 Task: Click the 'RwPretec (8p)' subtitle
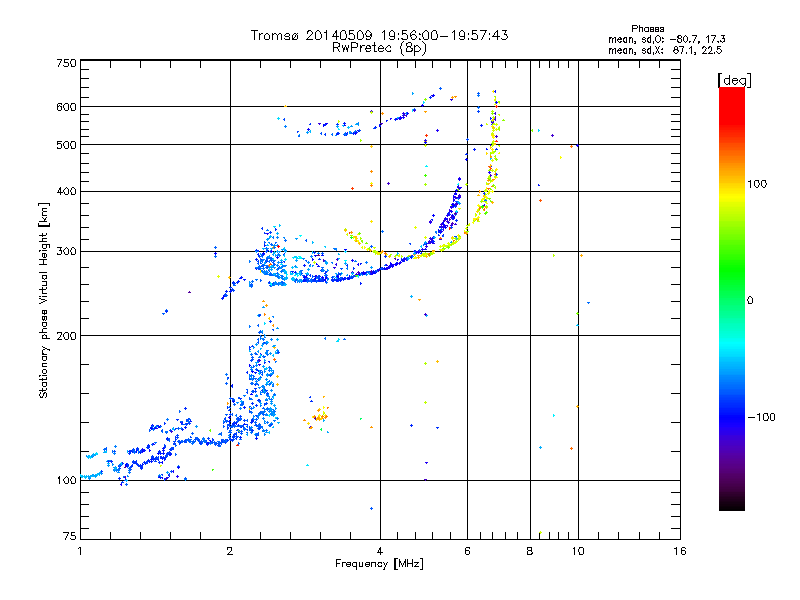[x=379, y=48]
